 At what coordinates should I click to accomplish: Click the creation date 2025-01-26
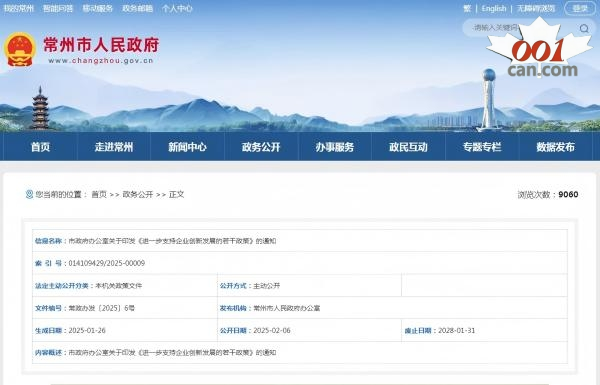[x=87, y=330]
